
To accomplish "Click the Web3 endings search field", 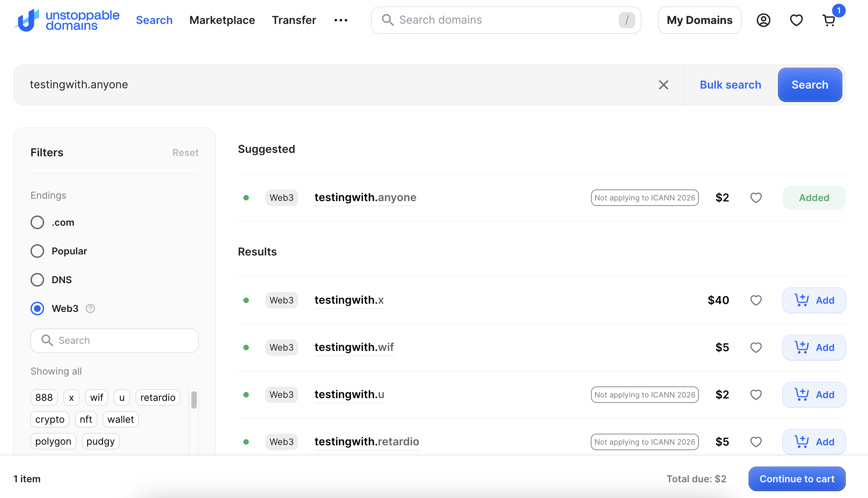I will tap(115, 341).
